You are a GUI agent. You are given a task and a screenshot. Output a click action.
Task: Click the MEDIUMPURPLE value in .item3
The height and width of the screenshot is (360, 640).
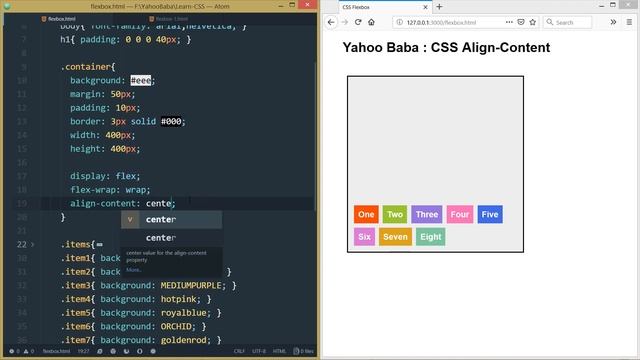coord(191,285)
